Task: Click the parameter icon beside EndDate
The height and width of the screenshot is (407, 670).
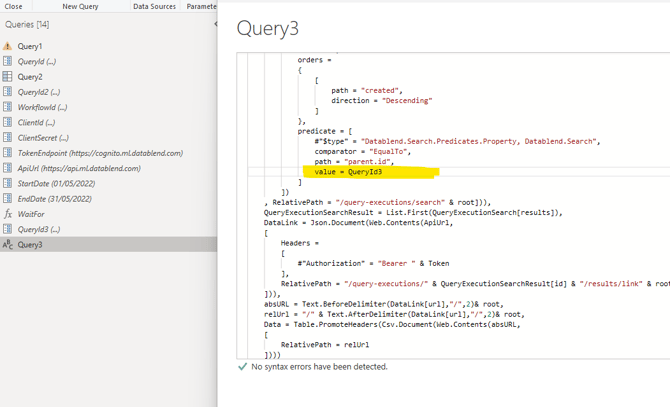Action: pyautogui.click(x=7, y=199)
